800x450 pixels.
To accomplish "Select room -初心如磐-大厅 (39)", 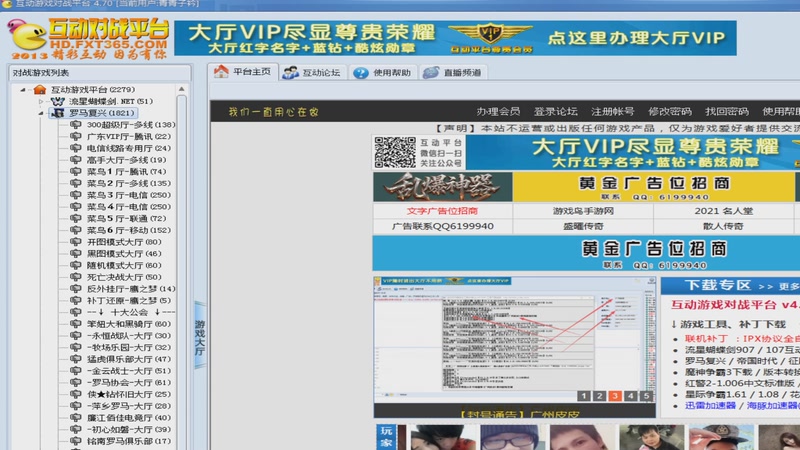I will pyautogui.click(x=129, y=430).
